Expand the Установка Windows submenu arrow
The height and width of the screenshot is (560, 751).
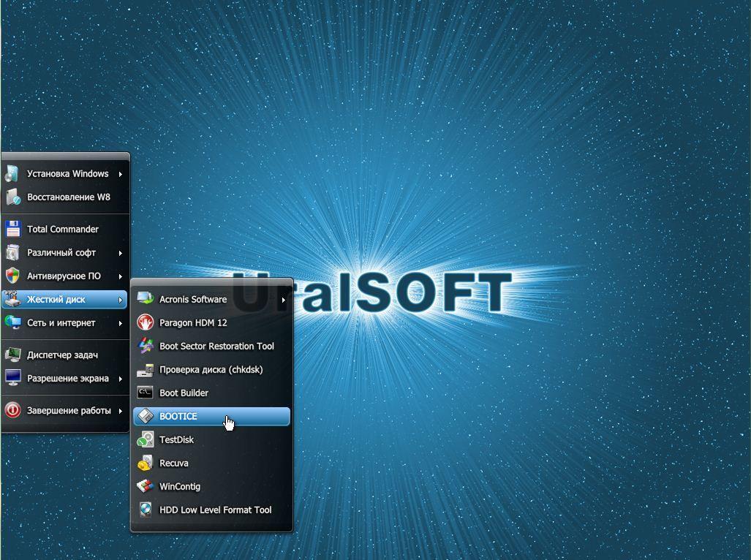(120, 174)
